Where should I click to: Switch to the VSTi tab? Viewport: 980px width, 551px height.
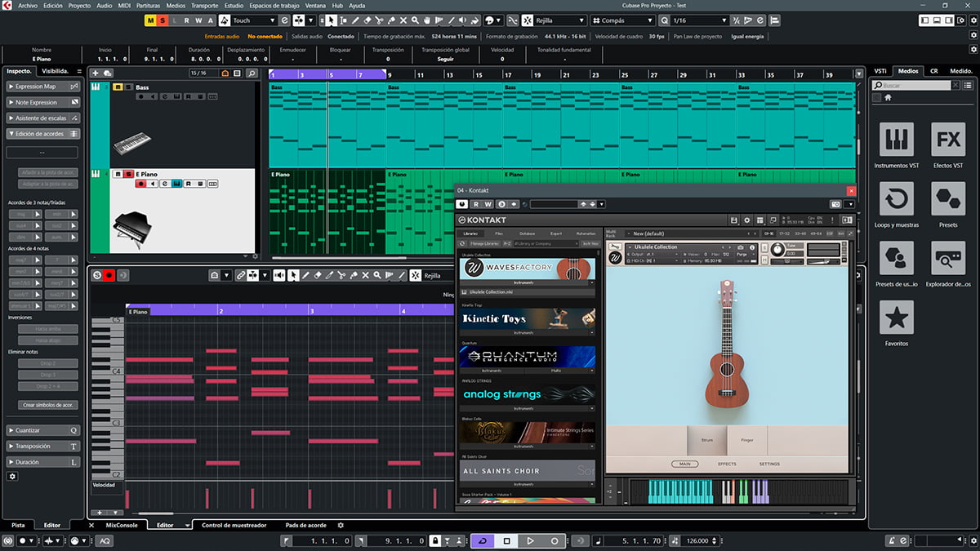pyautogui.click(x=880, y=71)
